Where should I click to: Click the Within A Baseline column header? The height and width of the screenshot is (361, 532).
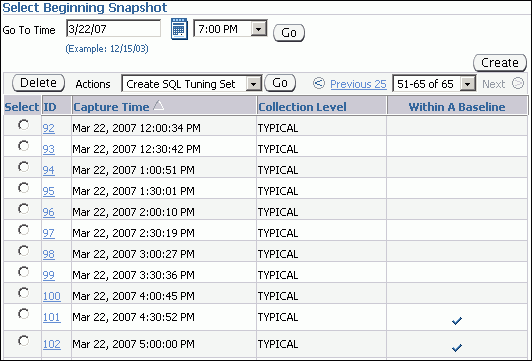pos(457,107)
